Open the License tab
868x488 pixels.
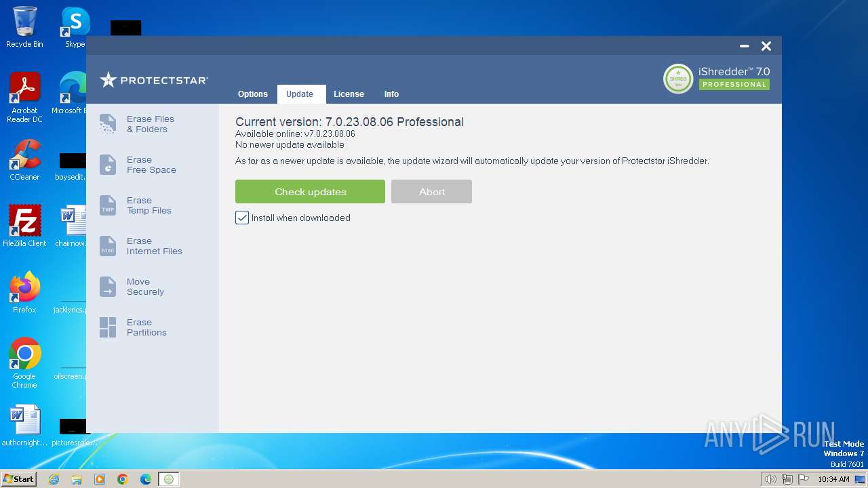349,94
